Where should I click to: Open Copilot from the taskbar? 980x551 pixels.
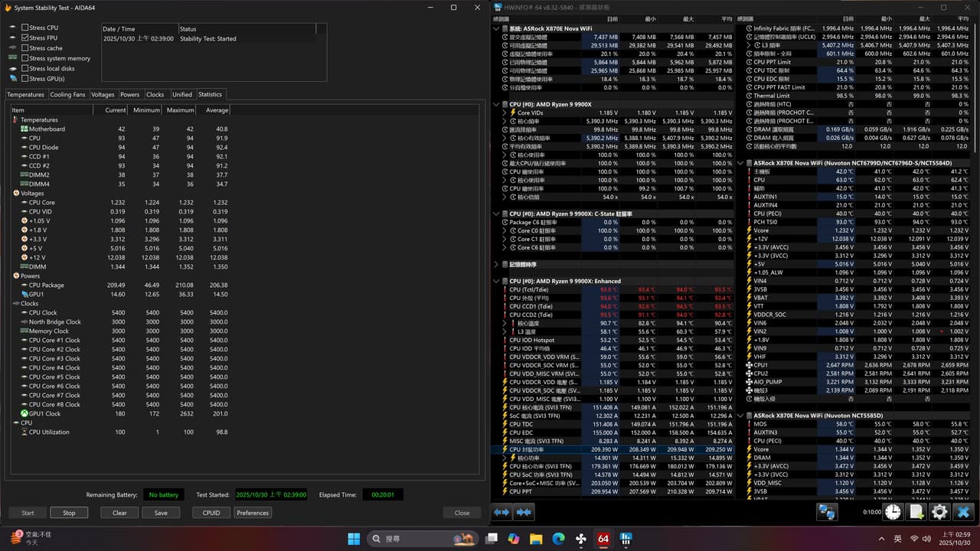pos(513,539)
